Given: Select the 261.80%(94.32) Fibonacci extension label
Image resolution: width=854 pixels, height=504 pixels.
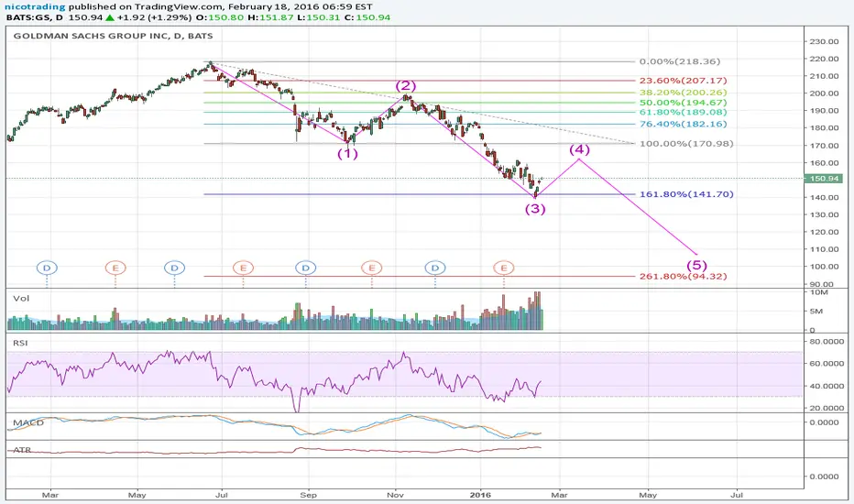Looking at the screenshot, I should point(683,276).
